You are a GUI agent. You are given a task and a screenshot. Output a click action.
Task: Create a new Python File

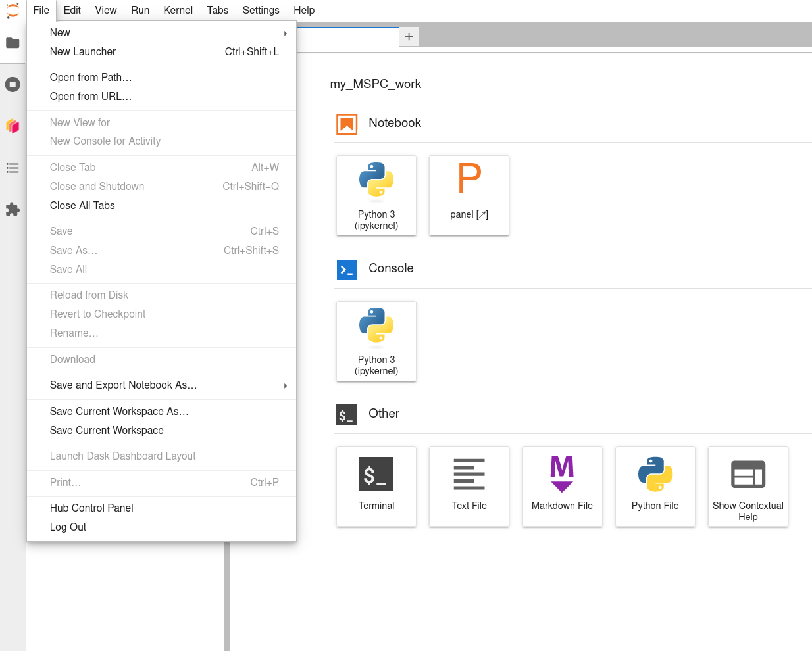pyautogui.click(x=655, y=487)
